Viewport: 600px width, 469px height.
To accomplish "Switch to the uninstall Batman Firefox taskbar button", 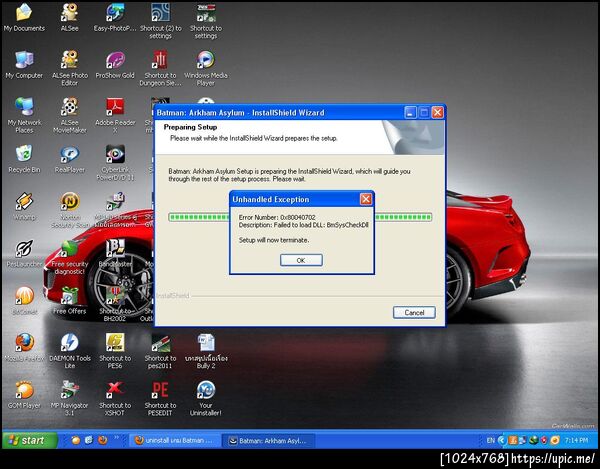I will (175, 441).
